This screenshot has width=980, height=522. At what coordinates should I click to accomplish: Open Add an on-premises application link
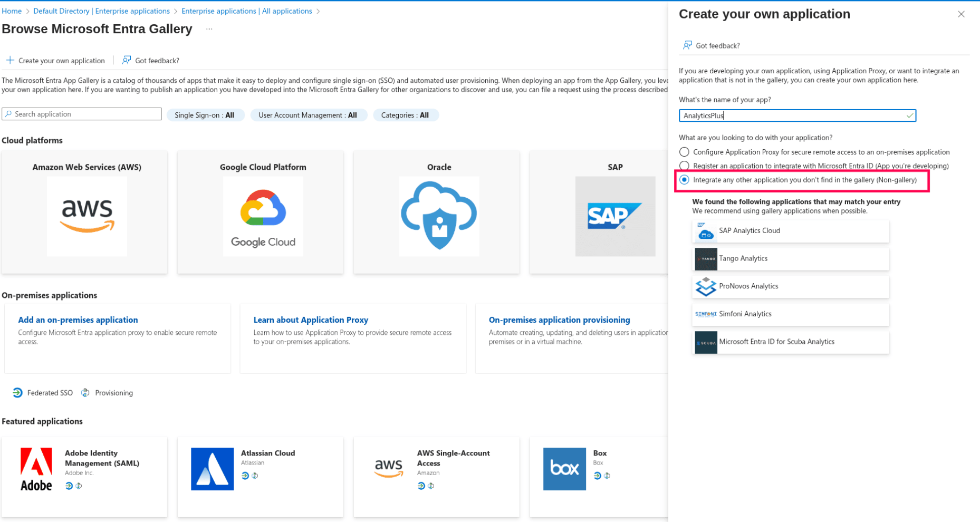78,320
